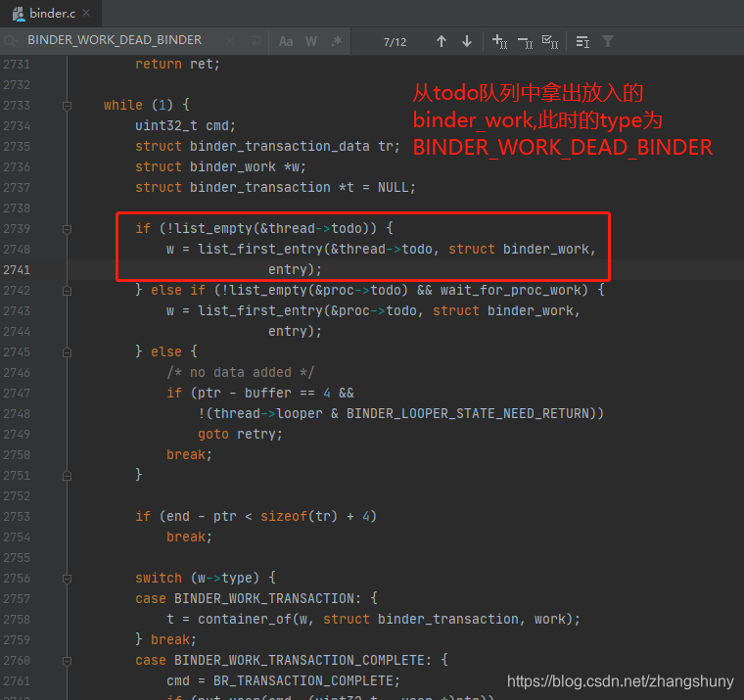Click line number 2741 in gutter
Screen dimensions: 744x700
pos(17,270)
